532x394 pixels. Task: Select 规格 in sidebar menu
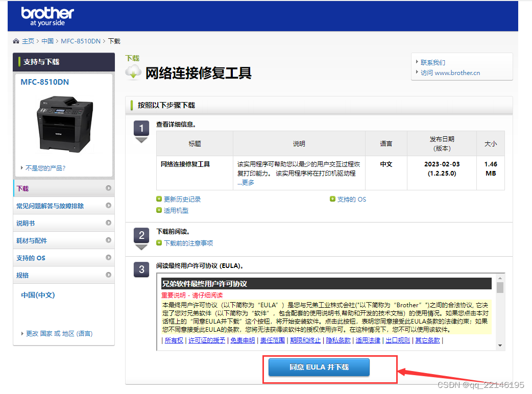coord(64,275)
